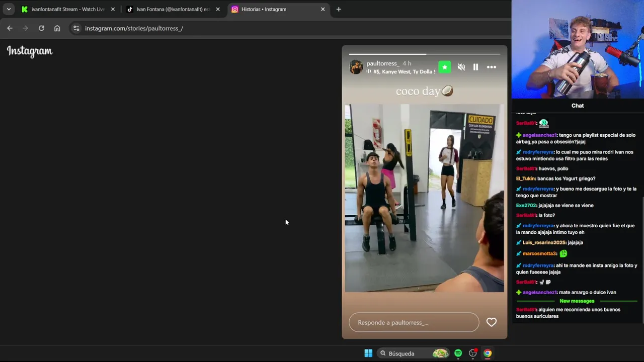This screenshot has width=644, height=362.
Task: Open the paultorress_ username link
Action: 383,63
